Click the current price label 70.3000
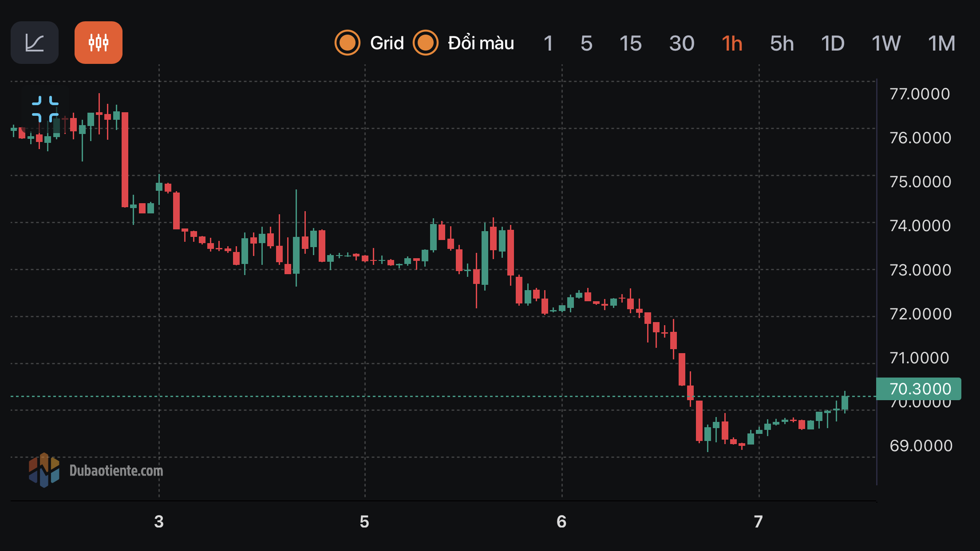 [919, 389]
